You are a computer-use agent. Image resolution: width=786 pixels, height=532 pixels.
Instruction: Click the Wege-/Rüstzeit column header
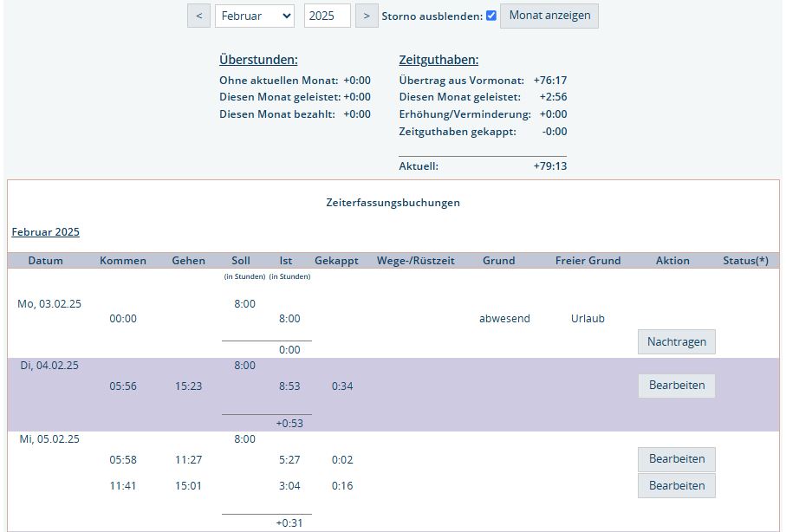[x=416, y=261]
